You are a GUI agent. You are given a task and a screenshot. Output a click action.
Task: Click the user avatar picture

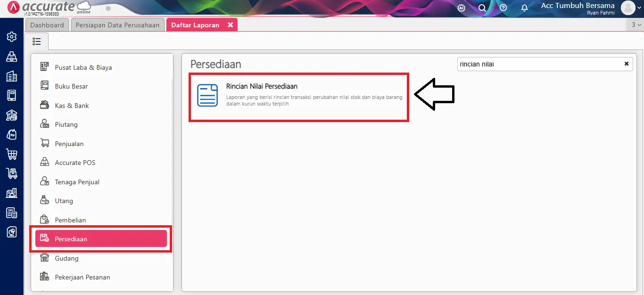click(628, 8)
